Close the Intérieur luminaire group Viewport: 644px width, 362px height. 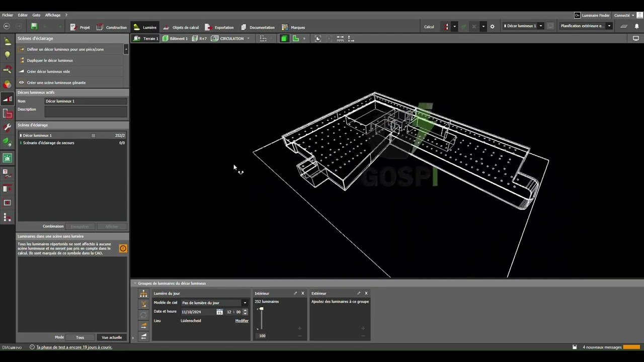pos(302,293)
